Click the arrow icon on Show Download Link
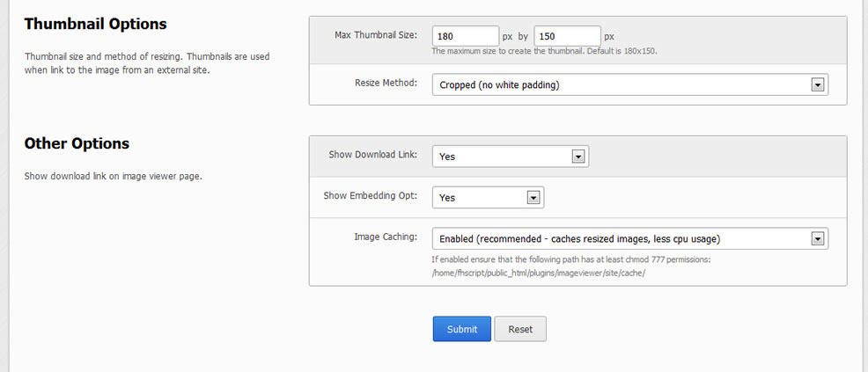Viewport: 868px width, 372px height. (577, 157)
